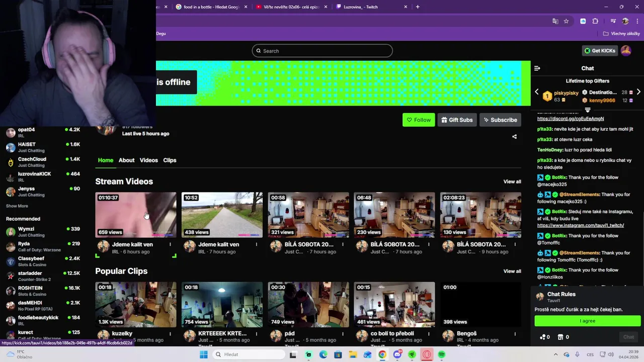Screen dimensions: 644x362
Task: Expand followed list with Show more
Action: click(17, 206)
